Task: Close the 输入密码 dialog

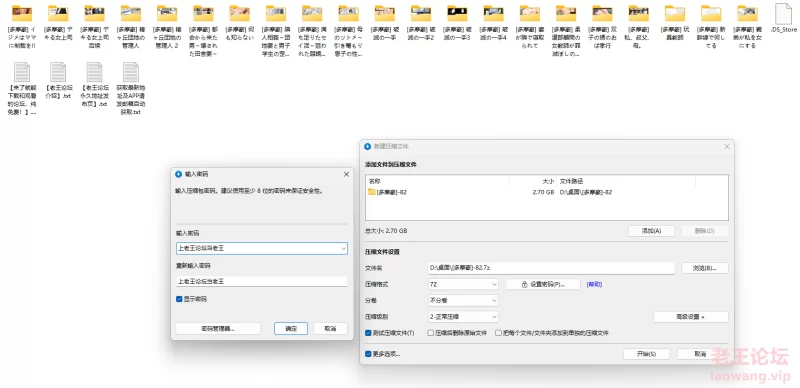Action: point(346,174)
